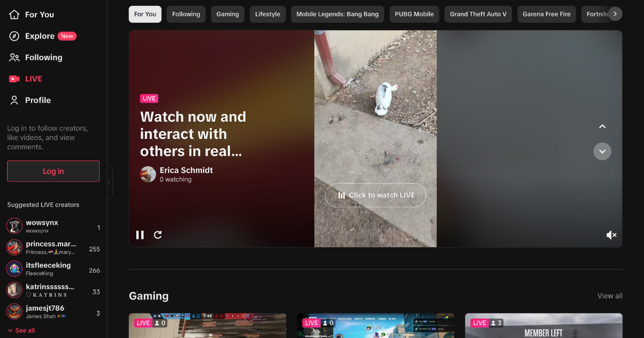Click the refresh icon on the live preview
Screen dimensions: 644x338
158,234
